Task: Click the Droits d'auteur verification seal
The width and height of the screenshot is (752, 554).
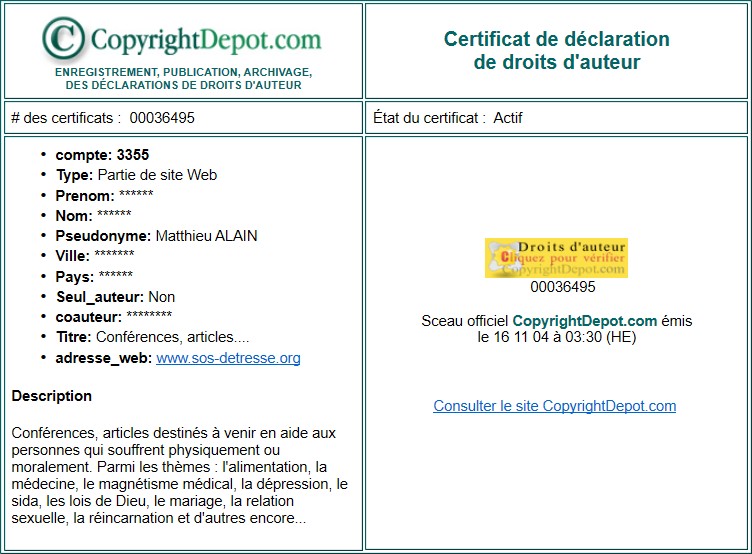Action: click(556, 258)
